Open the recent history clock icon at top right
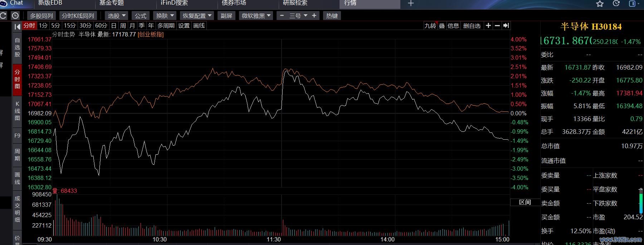Image resolution: width=644 pixels, height=245 pixels. (x=616, y=4)
